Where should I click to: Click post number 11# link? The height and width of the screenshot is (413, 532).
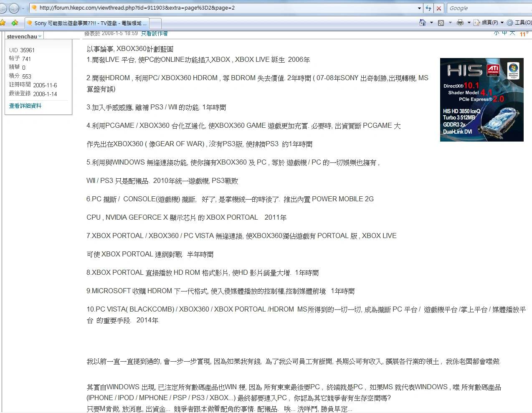click(524, 34)
